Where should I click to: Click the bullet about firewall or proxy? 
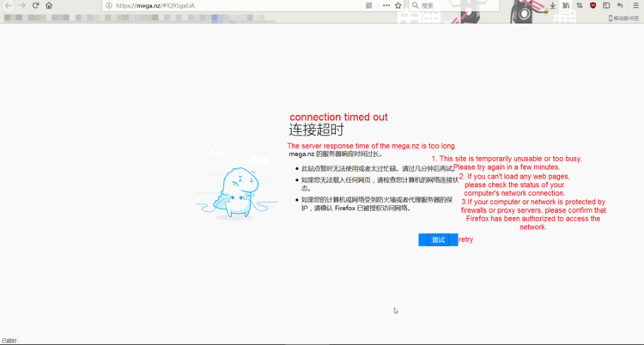pos(377,203)
